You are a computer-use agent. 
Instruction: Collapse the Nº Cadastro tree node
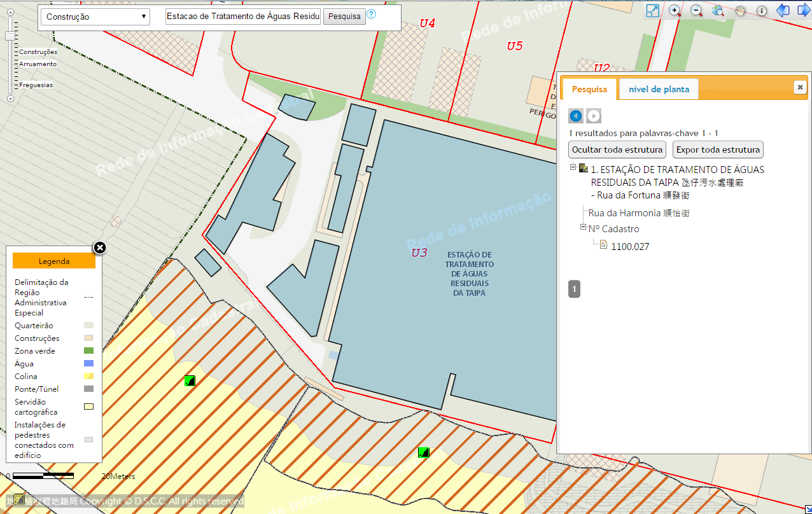click(583, 227)
